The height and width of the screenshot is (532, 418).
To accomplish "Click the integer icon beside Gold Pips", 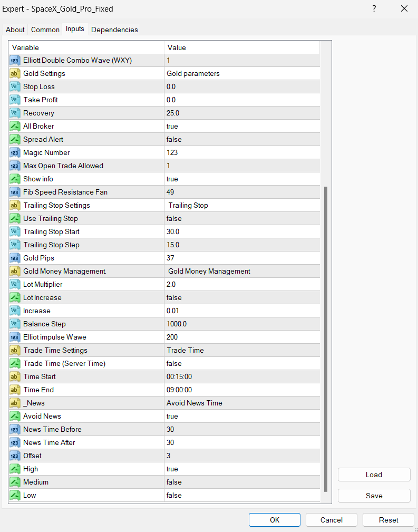I will tap(15, 258).
